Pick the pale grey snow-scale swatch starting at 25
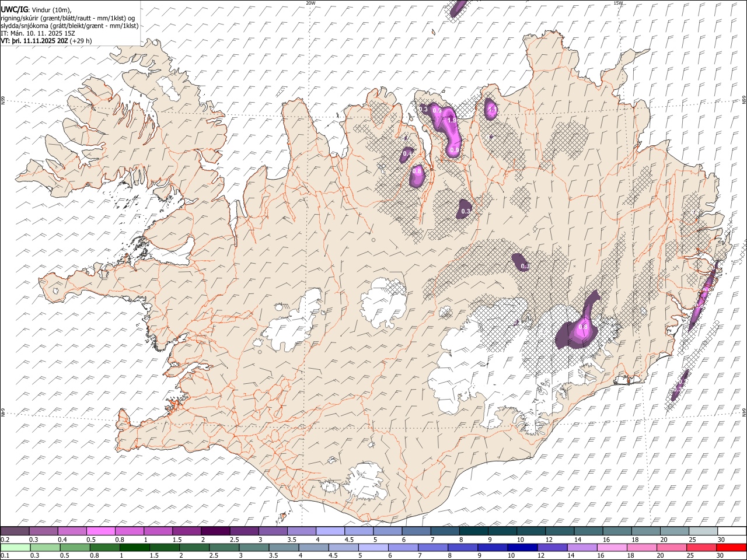This screenshot has height=560, width=747. click(x=703, y=531)
